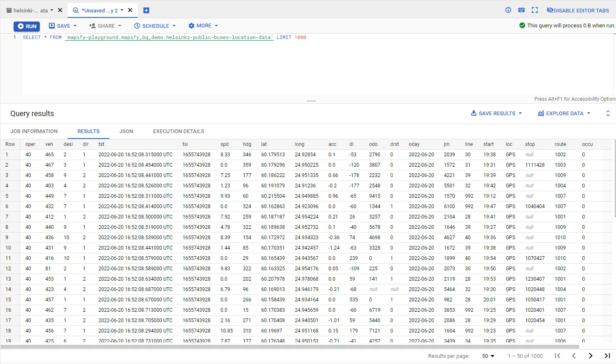Run the query with the RUN button
The height and width of the screenshot is (364, 616).
(27, 26)
